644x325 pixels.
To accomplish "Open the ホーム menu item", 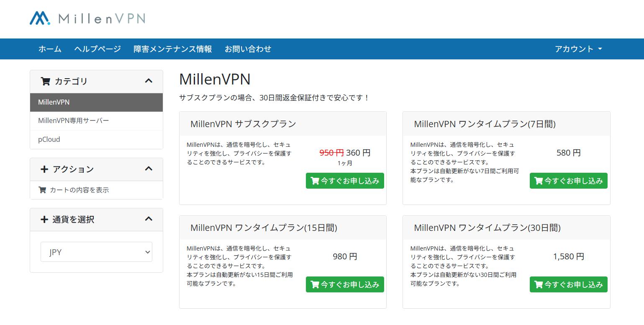I will [49, 49].
